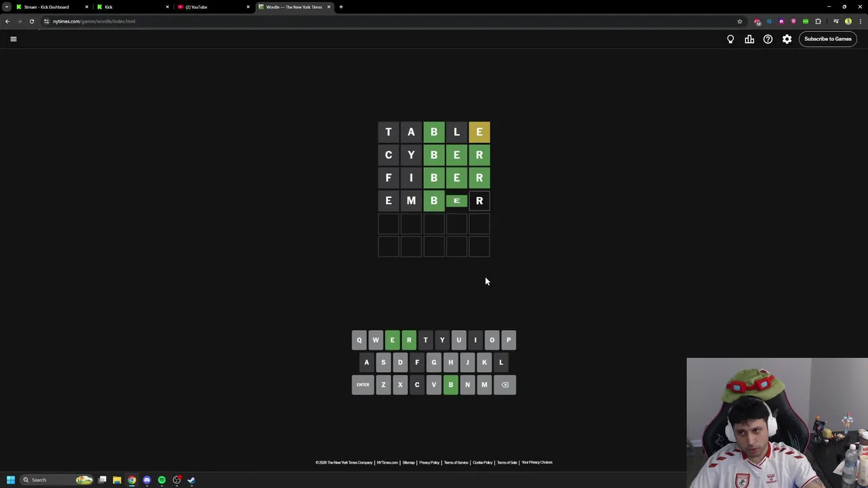Open the Your Privacy Choices footer link
Viewport: 868px width, 488px height.
coord(537,462)
